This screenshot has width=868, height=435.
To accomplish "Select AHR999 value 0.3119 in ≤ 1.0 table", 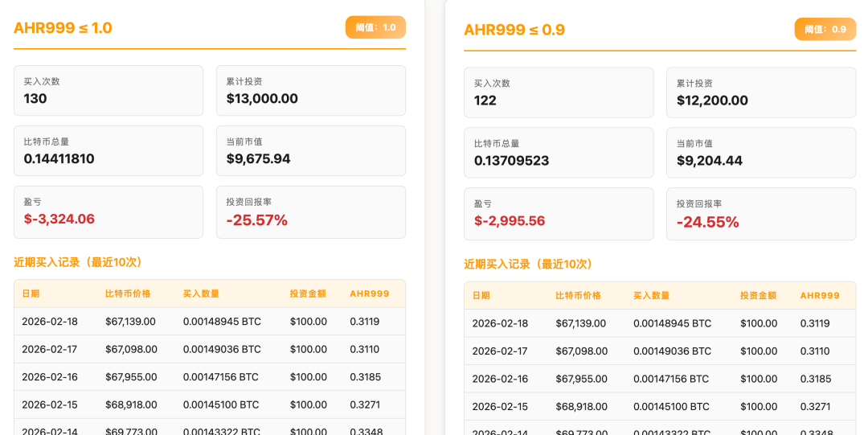I will [364, 322].
